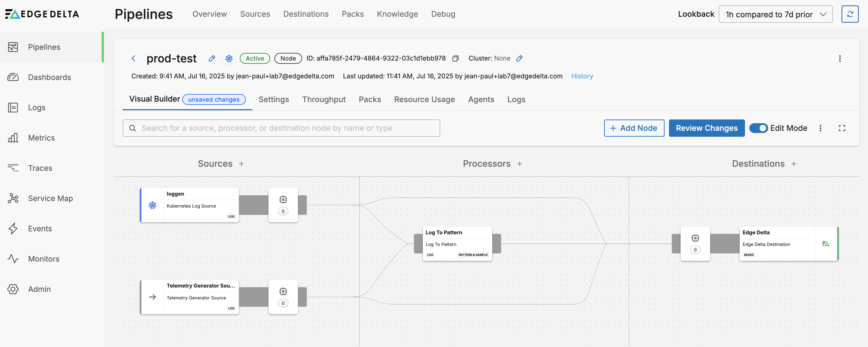Open the Destinations top navigation tab
Viewport: 868px width, 347px height.
306,14
